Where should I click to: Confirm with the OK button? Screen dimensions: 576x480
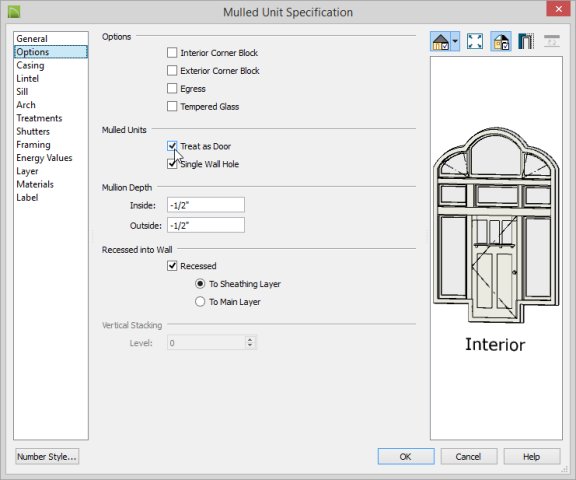[x=406, y=456]
